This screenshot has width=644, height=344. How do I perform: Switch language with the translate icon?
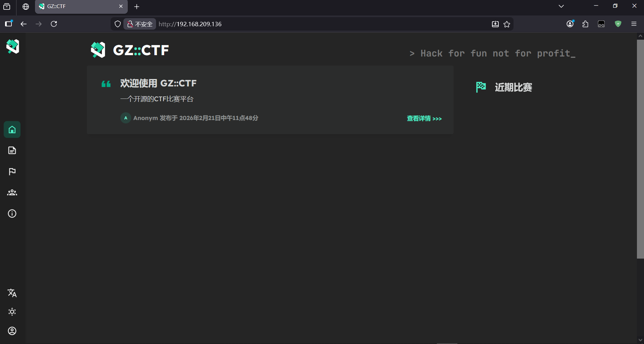[x=12, y=293]
